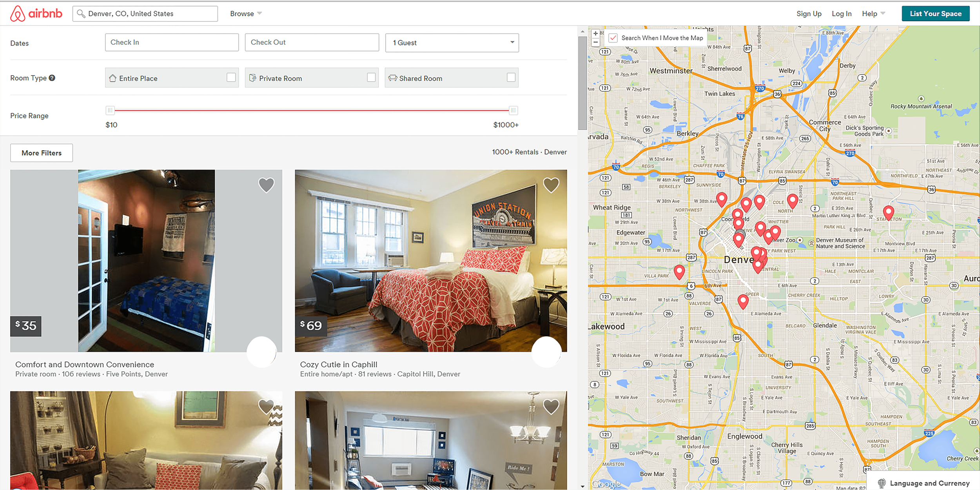This screenshot has height=490, width=980.
Task: Favorite Comfort and Downtown Convenience listing heart
Action: click(266, 185)
